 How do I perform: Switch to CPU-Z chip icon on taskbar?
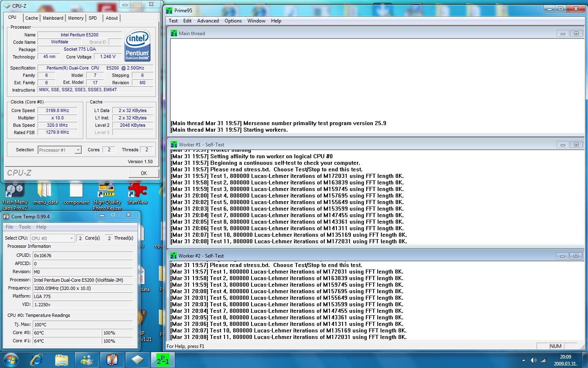click(138, 360)
